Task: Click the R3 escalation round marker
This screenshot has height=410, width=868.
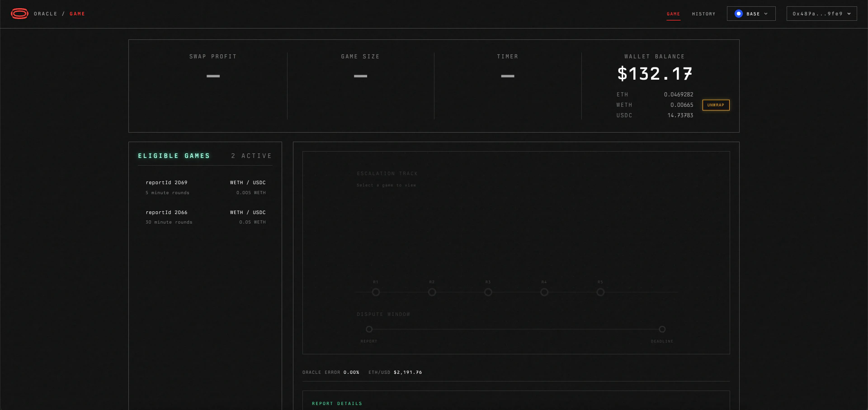Action: point(488,292)
